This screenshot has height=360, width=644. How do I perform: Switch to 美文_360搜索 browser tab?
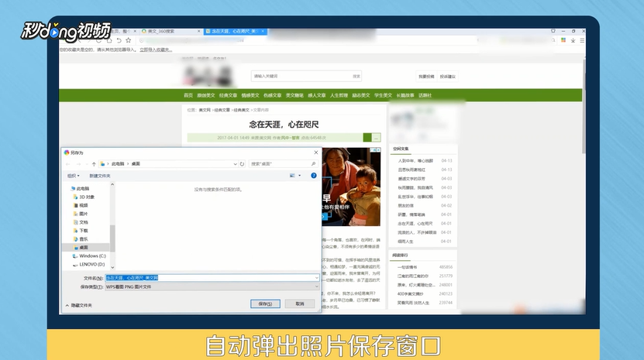click(x=170, y=31)
